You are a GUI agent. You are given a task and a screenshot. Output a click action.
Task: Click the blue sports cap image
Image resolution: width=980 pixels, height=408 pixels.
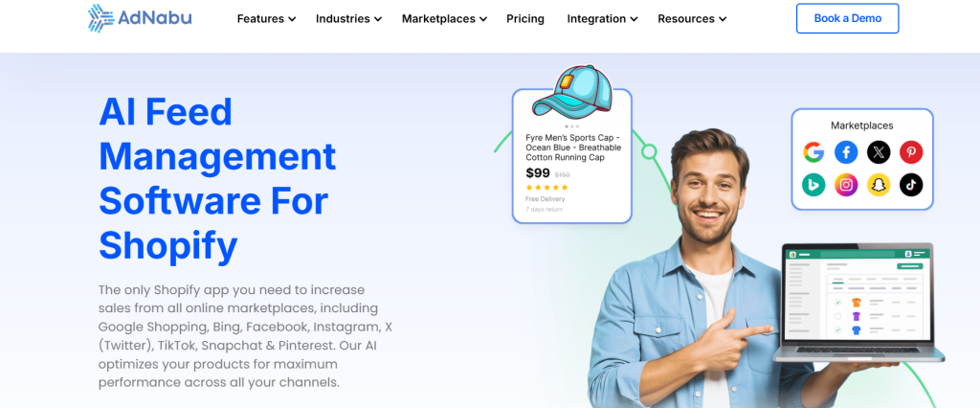571,91
